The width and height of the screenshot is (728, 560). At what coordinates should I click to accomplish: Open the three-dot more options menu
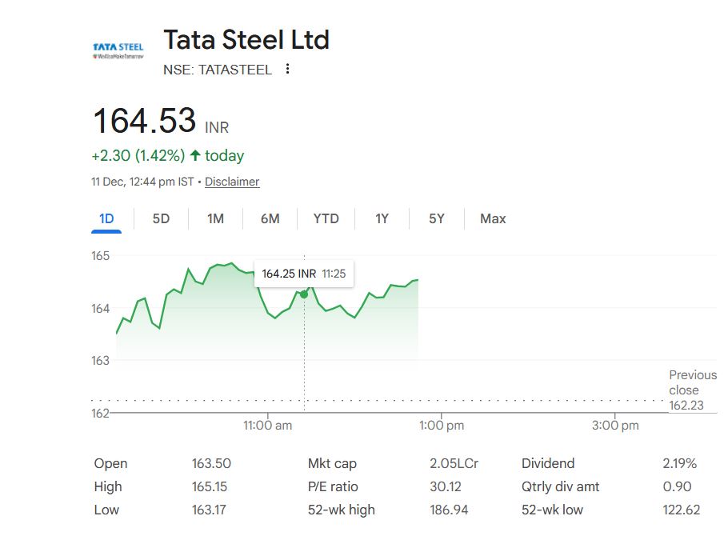click(x=288, y=69)
